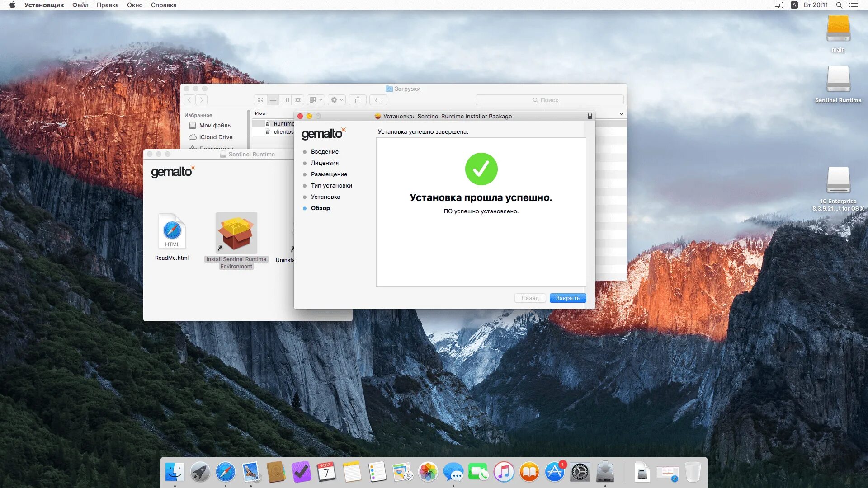Open Photos from the Dock
Image resolution: width=868 pixels, height=488 pixels.
coord(428,472)
